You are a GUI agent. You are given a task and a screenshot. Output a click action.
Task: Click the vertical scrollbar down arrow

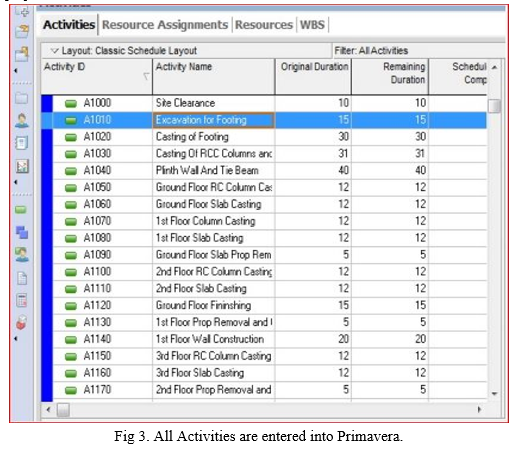click(494, 394)
